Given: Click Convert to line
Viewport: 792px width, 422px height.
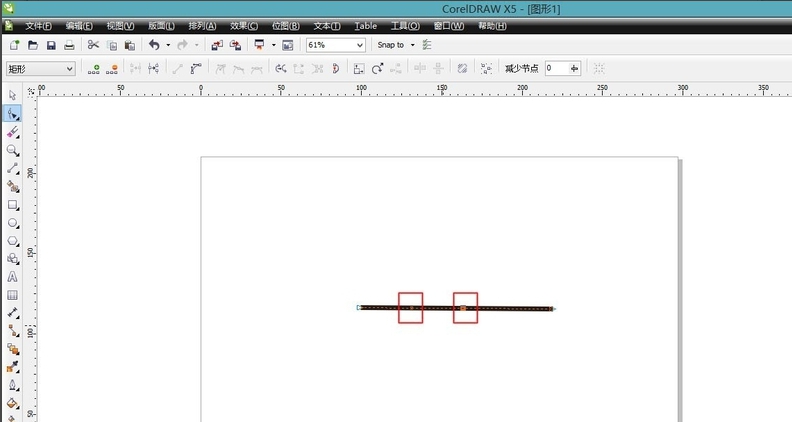Looking at the screenshot, I should coord(177,69).
